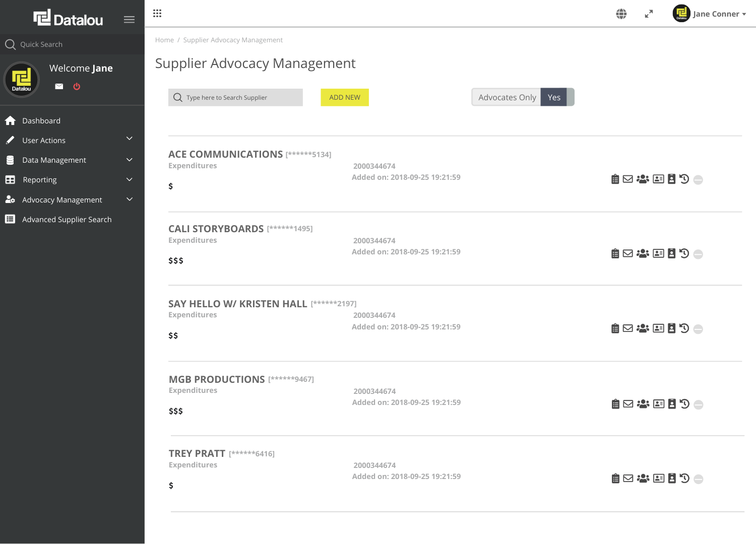Open the apps grid icon in top bar
756x544 pixels.
click(x=157, y=14)
